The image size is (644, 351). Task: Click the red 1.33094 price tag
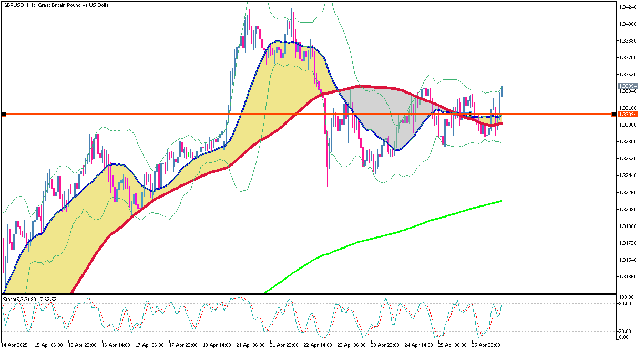point(627,114)
